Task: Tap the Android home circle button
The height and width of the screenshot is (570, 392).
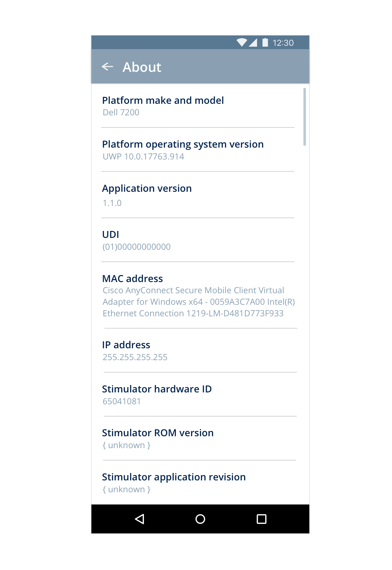Action: [200, 519]
